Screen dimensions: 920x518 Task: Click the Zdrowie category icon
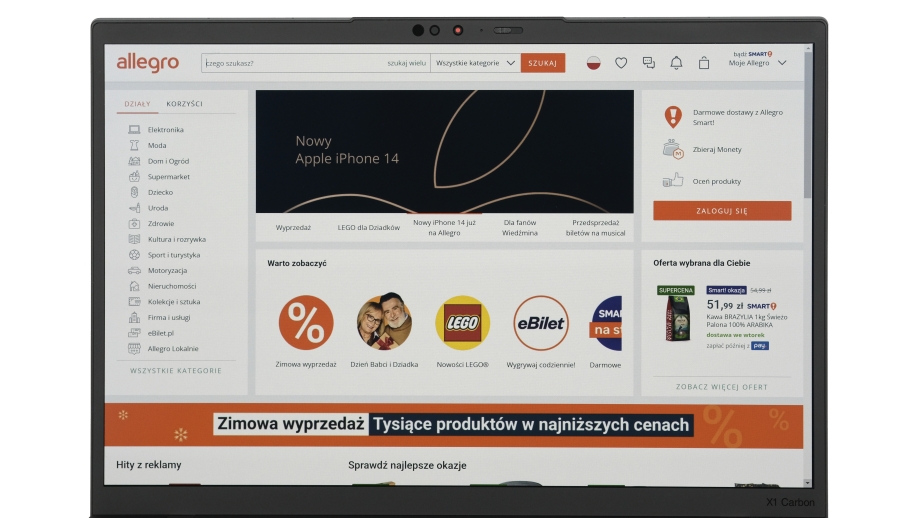tap(134, 224)
